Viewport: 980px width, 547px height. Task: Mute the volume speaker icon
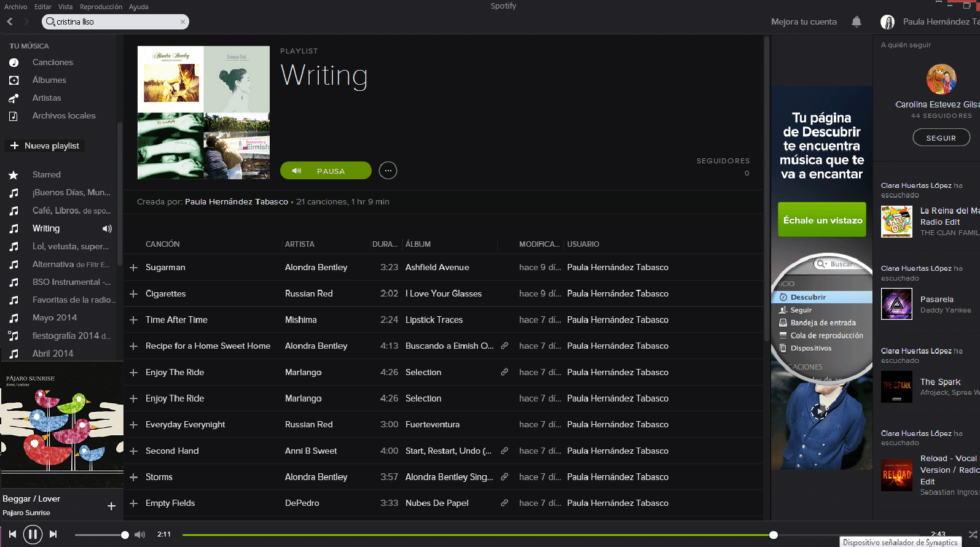140,535
